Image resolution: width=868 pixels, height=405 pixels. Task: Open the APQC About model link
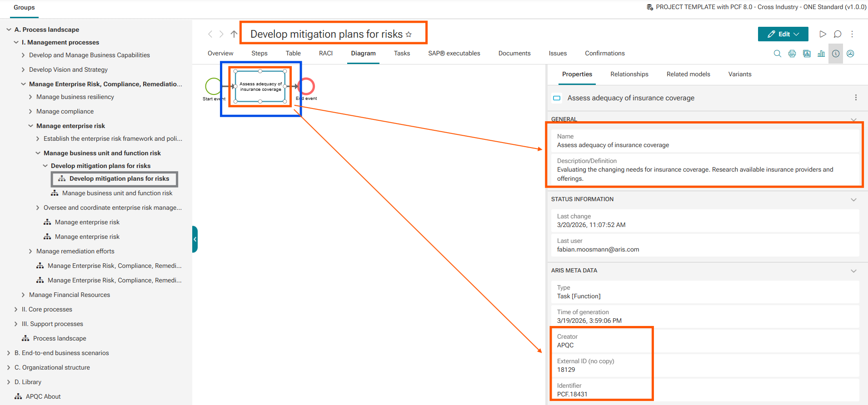pos(43,396)
